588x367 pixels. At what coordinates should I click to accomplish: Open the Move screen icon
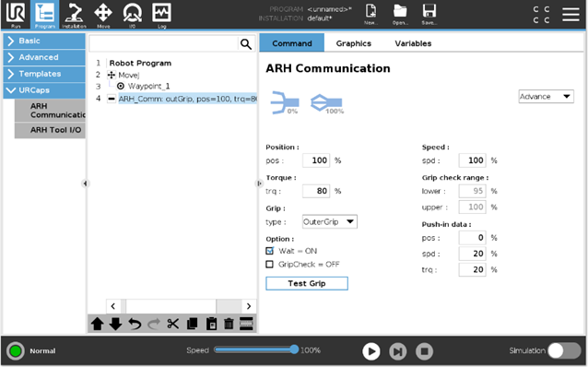click(103, 15)
